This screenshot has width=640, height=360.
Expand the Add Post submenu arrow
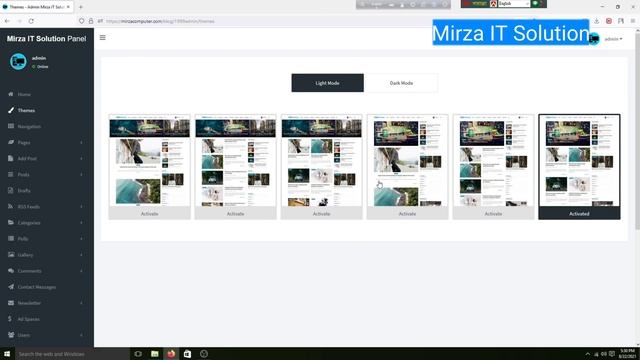(x=81, y=158)
